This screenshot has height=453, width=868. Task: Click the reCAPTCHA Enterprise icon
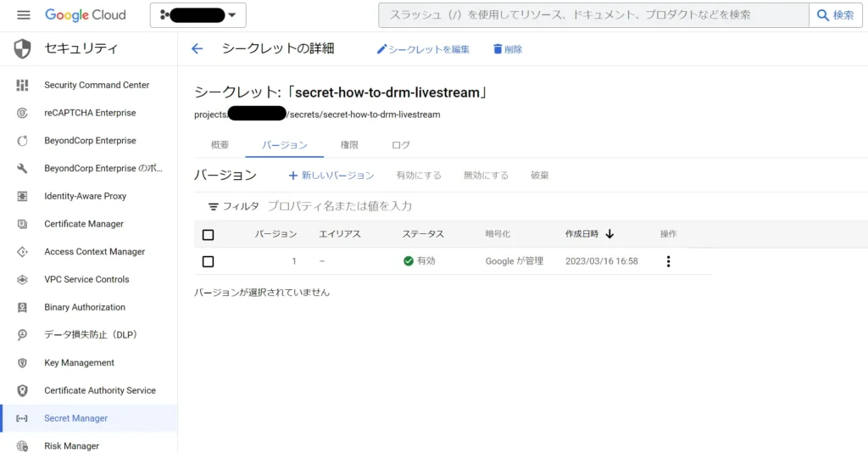click(22, 113)
